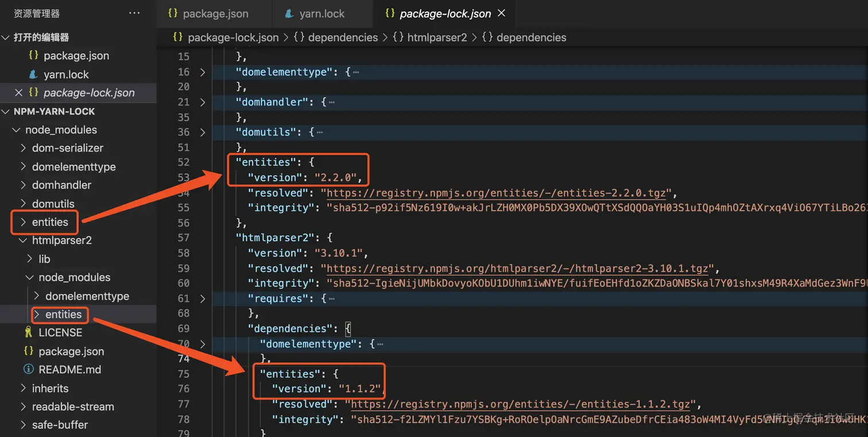
Task: Expand the dom-serializer folder
Action: click(x=23, y=148)
